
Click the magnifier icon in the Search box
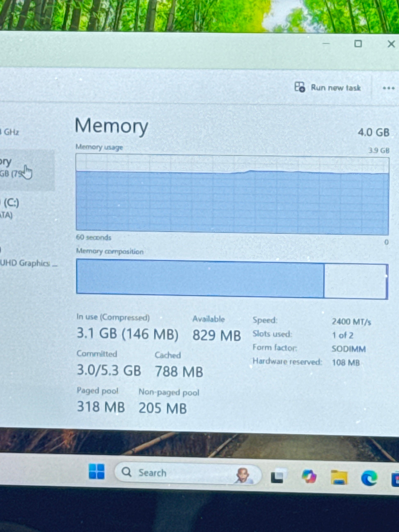pos(127,472)
